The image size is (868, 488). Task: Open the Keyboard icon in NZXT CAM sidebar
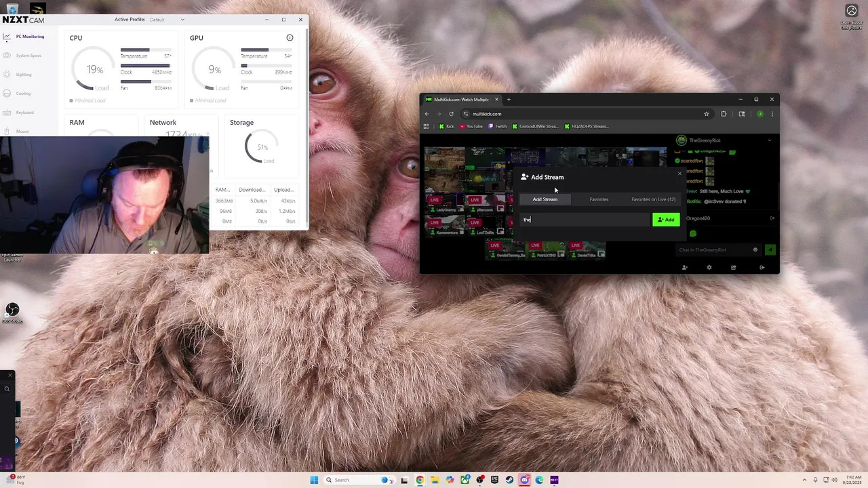tap(7, 113)
